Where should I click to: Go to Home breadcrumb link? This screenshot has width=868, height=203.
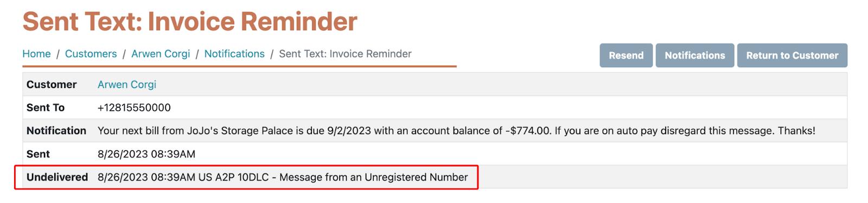click(36, 54)
